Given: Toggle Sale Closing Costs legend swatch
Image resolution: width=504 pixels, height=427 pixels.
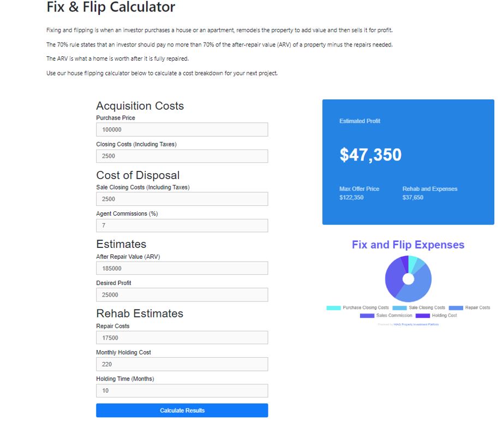Looking at the screenshot, I should pyautogui.click(x=399, y=308).
